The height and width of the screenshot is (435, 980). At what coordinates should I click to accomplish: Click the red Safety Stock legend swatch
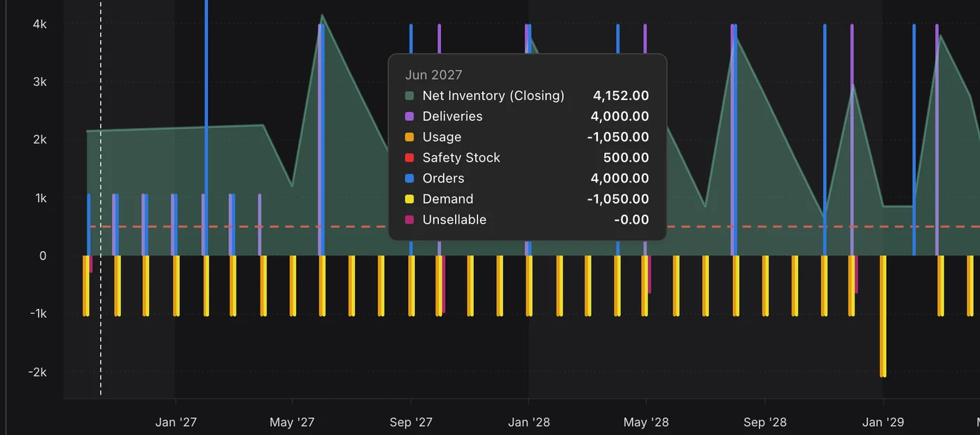coord(409,158)
